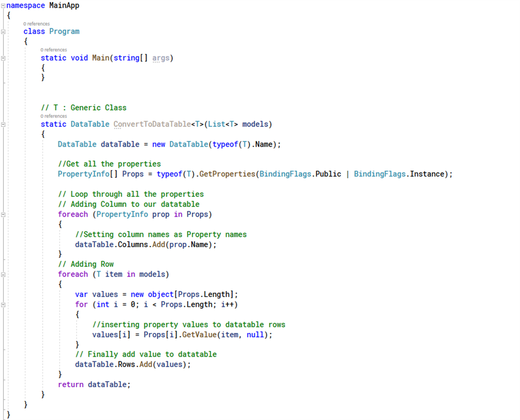Click 'Props.Length' in the for loop condition
The image size is (520, 420).
point(186,305)
